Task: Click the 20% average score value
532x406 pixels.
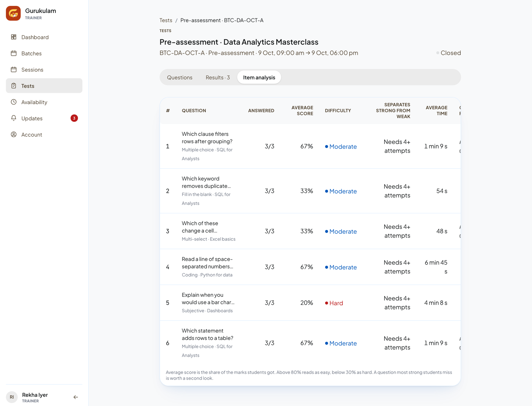Action: click(307, 303)
